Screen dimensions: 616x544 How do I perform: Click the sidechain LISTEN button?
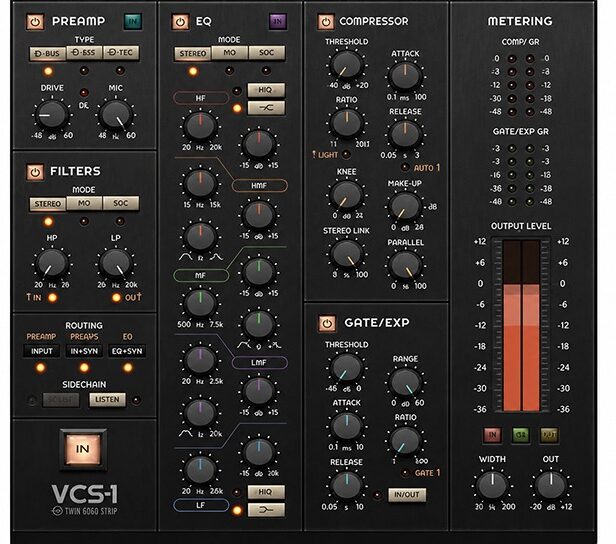tap(107, 400)
